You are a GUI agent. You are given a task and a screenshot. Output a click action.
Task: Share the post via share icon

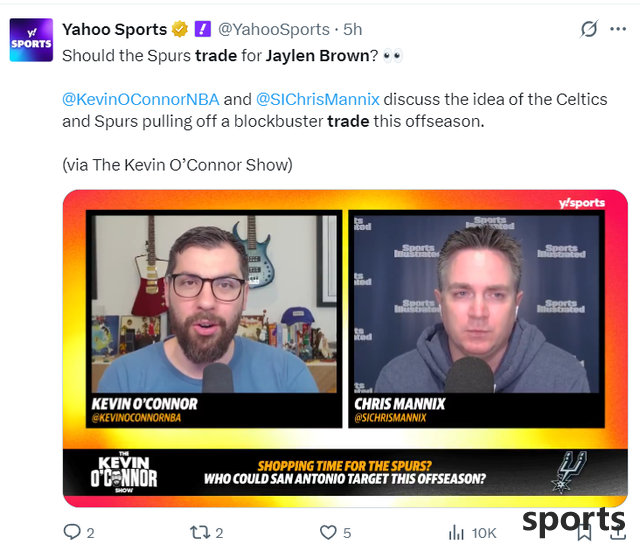pos(618,533)
